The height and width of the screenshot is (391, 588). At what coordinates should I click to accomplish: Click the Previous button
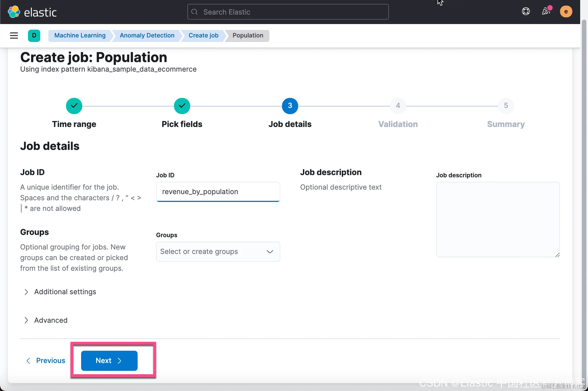coord(46,361)
